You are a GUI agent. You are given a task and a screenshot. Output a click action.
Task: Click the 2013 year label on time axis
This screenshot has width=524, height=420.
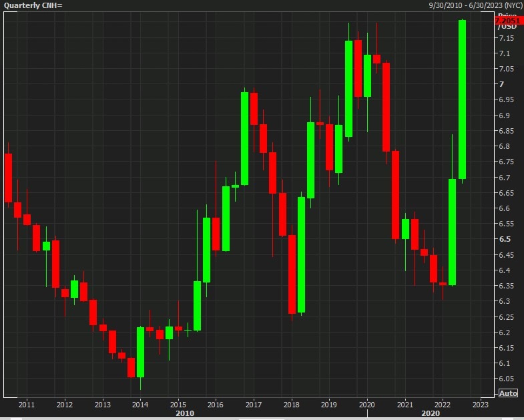point(102,405)
